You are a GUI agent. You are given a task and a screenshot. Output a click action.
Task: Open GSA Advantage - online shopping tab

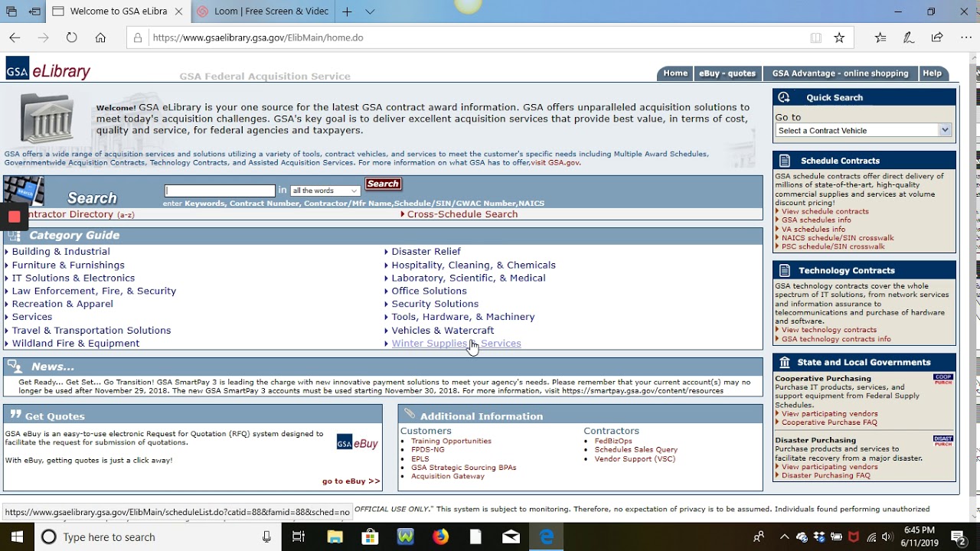(x=840, y=73)
